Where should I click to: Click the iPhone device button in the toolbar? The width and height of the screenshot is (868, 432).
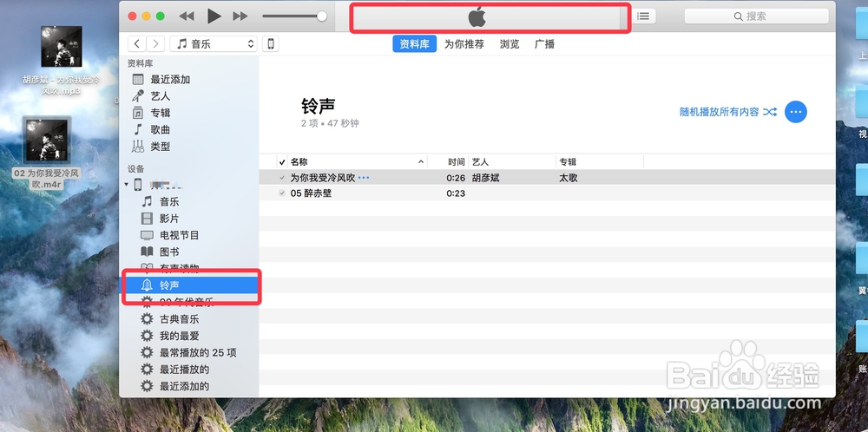[271, 43]
